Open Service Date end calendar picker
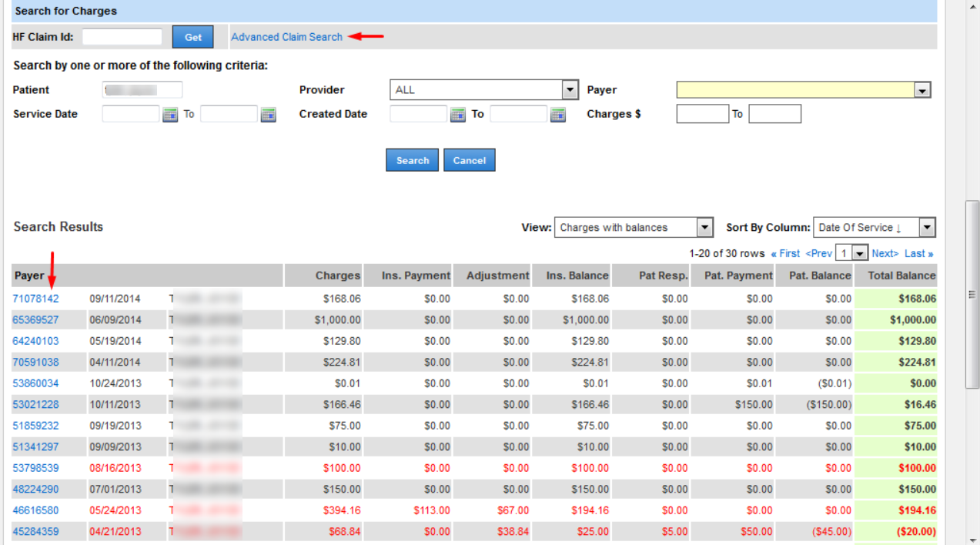 click(268, 115)
